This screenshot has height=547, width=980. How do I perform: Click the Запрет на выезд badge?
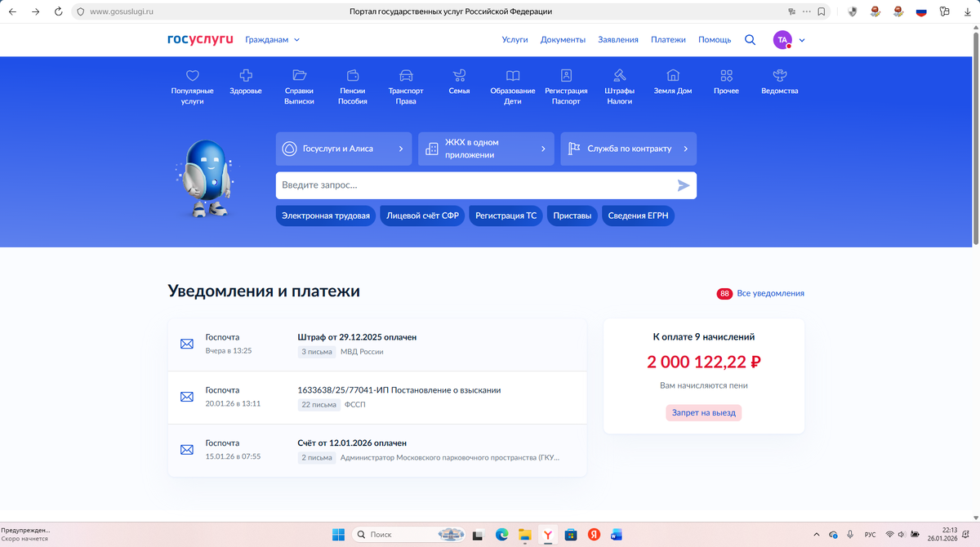[703, 412]
